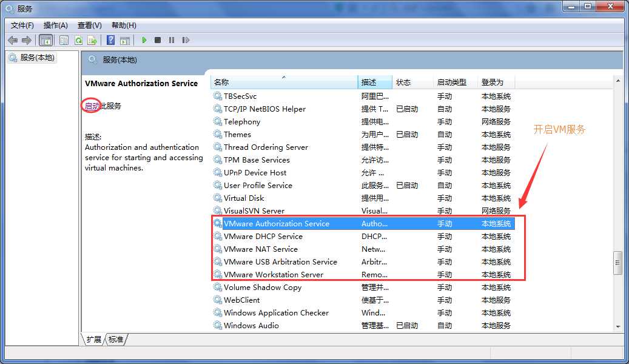Click the vertical scrollbar thumb
Screen dimensions: 629x364
point(617,263)
